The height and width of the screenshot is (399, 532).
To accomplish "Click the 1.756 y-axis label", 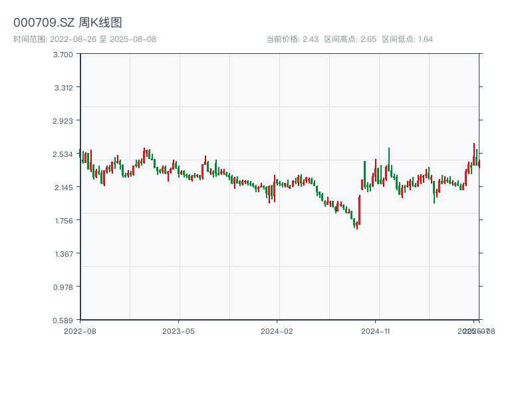I will pyautogui.click(x=63, y=220).
